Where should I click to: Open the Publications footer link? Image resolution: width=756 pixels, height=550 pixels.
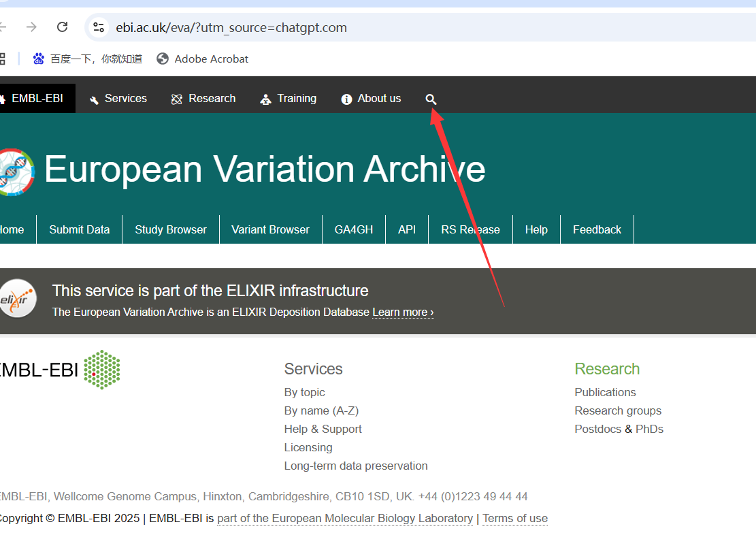605,392
